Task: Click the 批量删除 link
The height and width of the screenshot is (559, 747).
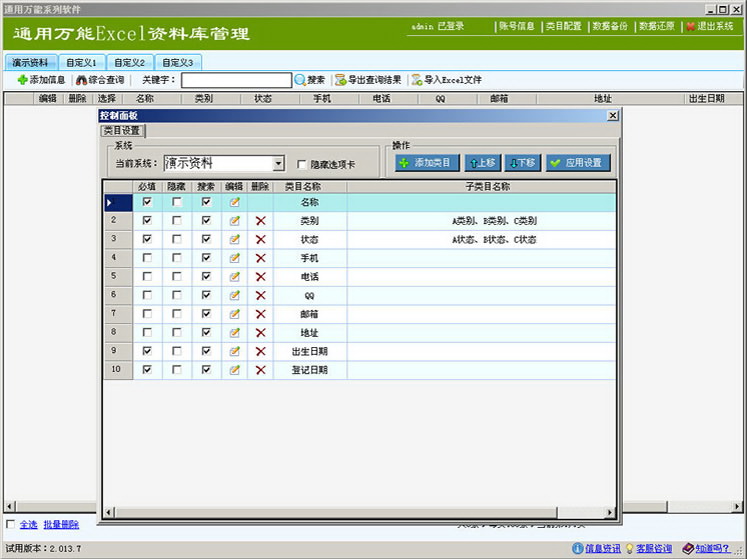Action: [x=61, y=525]
